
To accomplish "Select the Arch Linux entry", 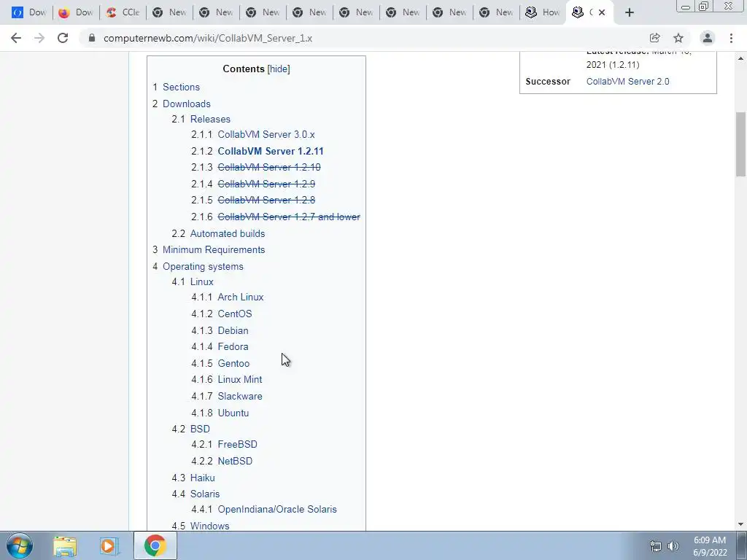I will click(x=241, y=297).
